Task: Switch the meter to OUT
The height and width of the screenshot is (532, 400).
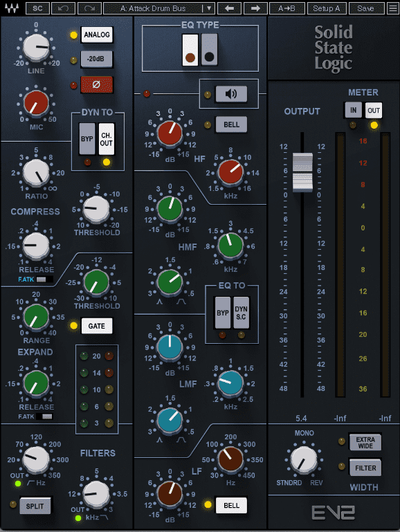Action: pyautogui.click(x=374, y=110)
